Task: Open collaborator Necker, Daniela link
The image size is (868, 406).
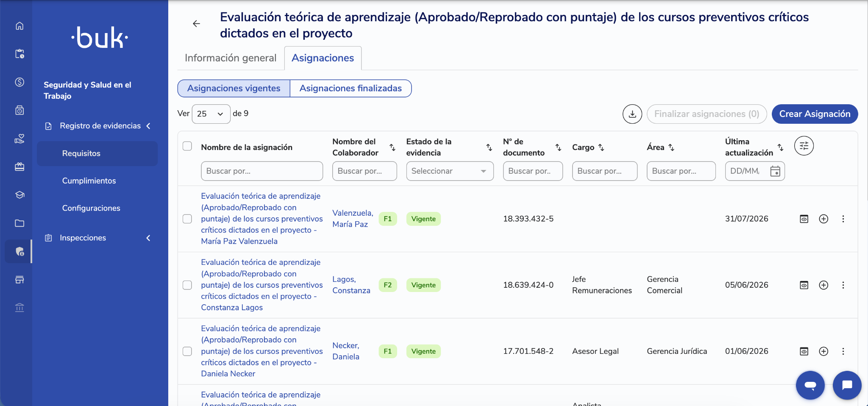Action: coord(346,351)
